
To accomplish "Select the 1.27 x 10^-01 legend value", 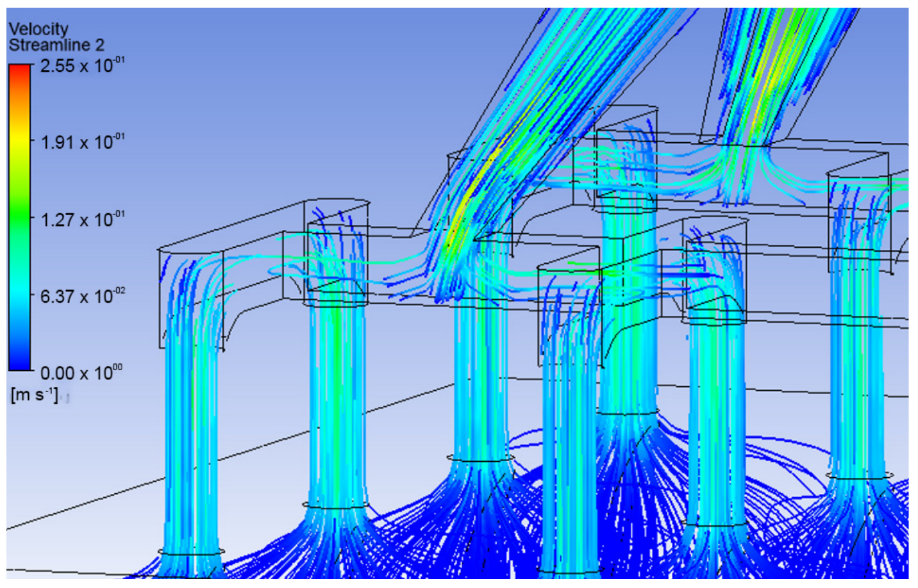I will coord(82,220).
